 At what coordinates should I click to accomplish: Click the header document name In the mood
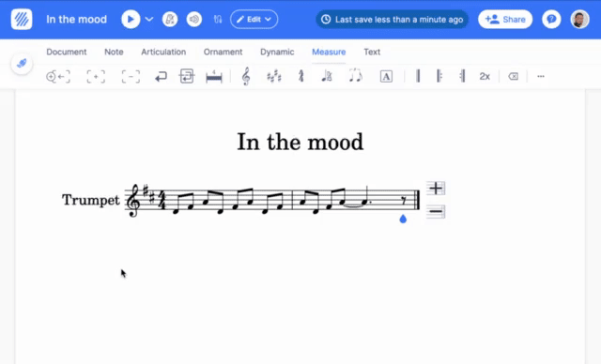(x=77, y=19)
